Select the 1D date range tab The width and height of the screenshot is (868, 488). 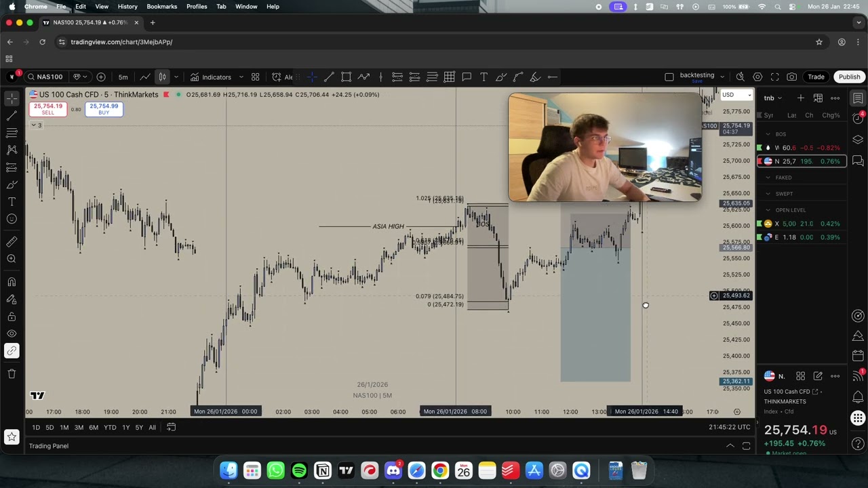[35, 428]
